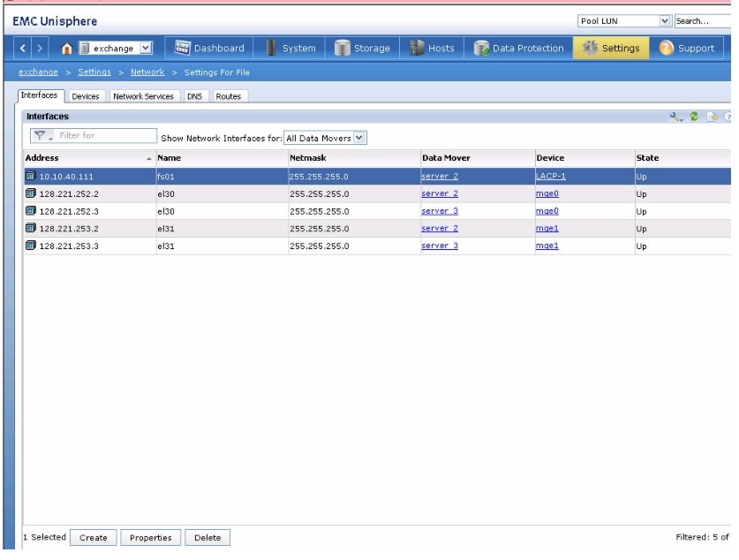Screen dimensions: 739x560
Task: Open server_3 link in 128.221.253.3 row
Action: [x=440, y=246]
